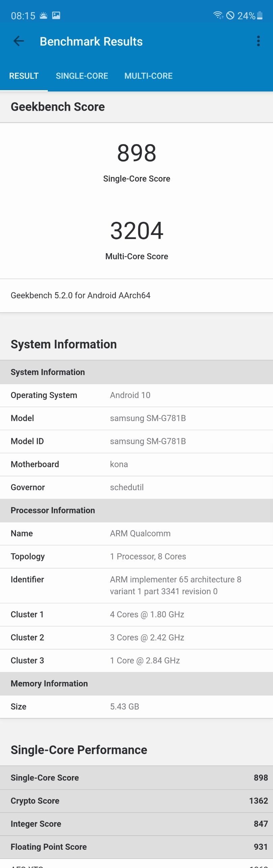
Task: Tap the Floating Point Score row
Action: 136,847
